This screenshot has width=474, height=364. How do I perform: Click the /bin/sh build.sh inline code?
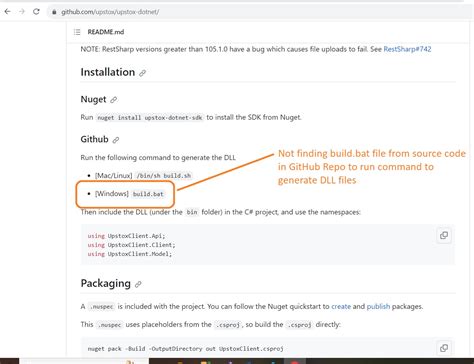164,176
